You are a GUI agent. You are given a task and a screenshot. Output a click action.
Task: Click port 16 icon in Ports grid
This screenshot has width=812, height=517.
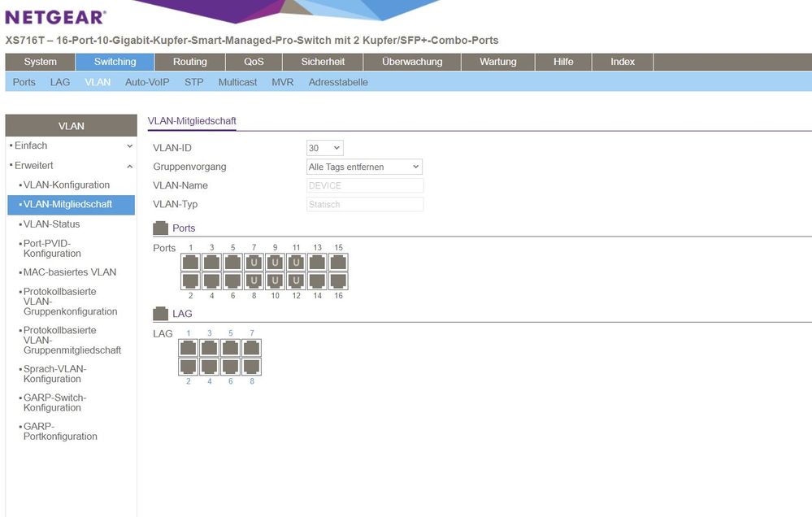tap(338, 281)
